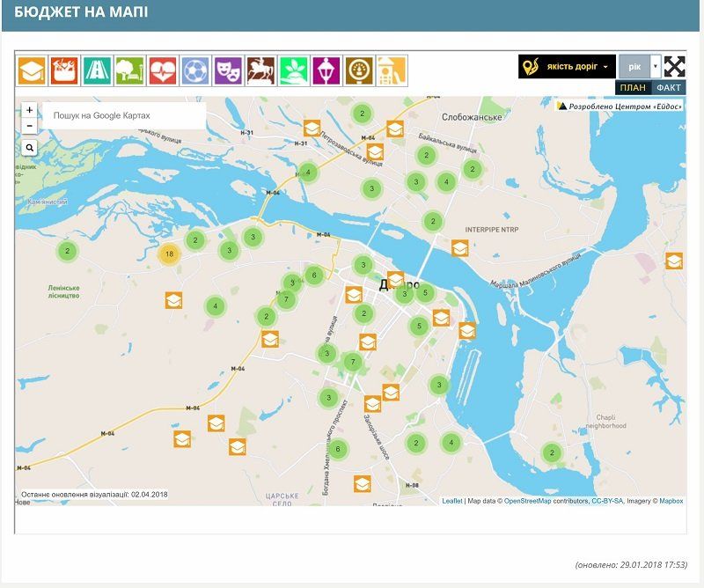
Task: Open the якість доріг dropdown
Action: coord(567,67)
